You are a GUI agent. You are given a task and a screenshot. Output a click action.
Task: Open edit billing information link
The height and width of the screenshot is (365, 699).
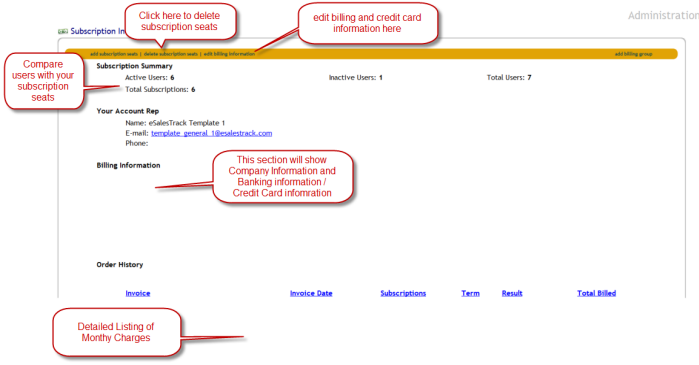pos(229,54)
